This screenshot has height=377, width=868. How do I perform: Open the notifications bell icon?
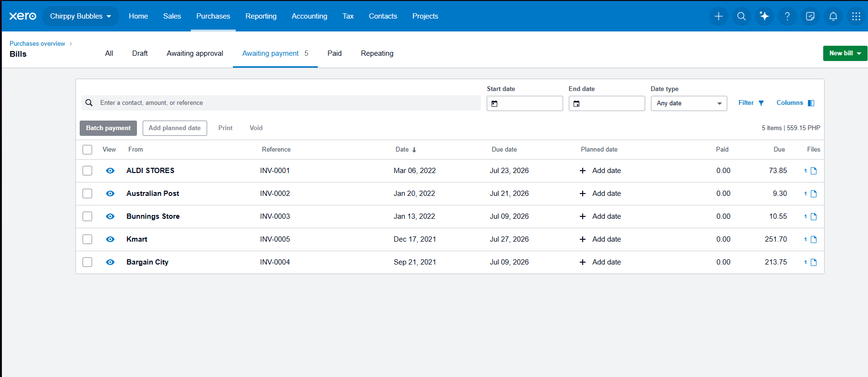(x=833, y=16)
